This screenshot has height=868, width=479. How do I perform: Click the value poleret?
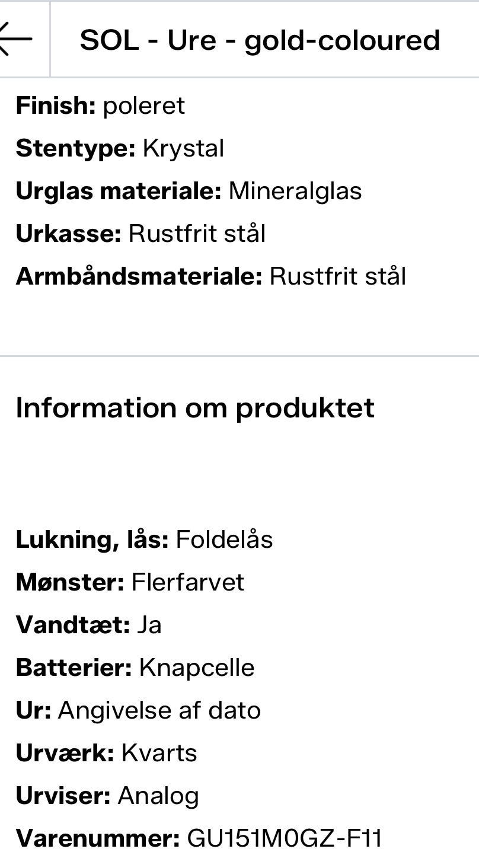click(144, 106)
